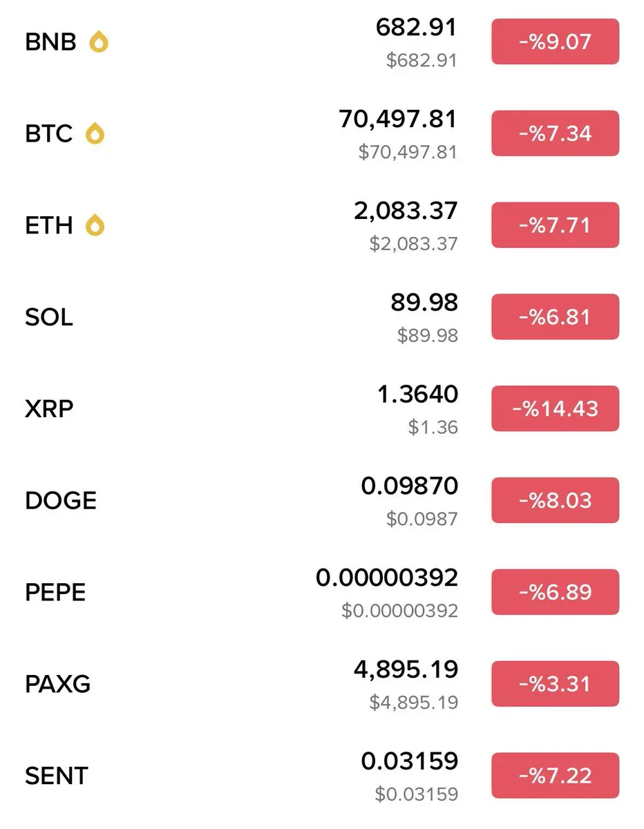Select the XRP ticker name
Viewport: 644px width, 829px height.
(x=49, y=409)
